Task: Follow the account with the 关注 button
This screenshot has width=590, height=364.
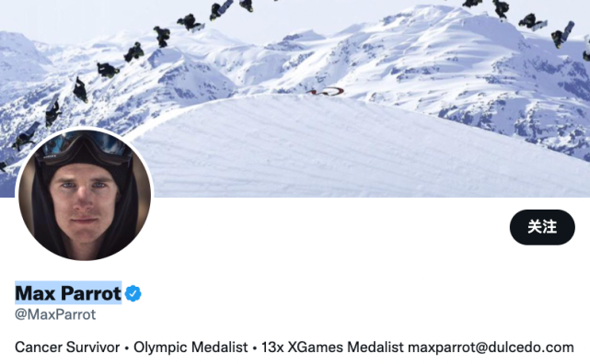Action: [542, 227]
